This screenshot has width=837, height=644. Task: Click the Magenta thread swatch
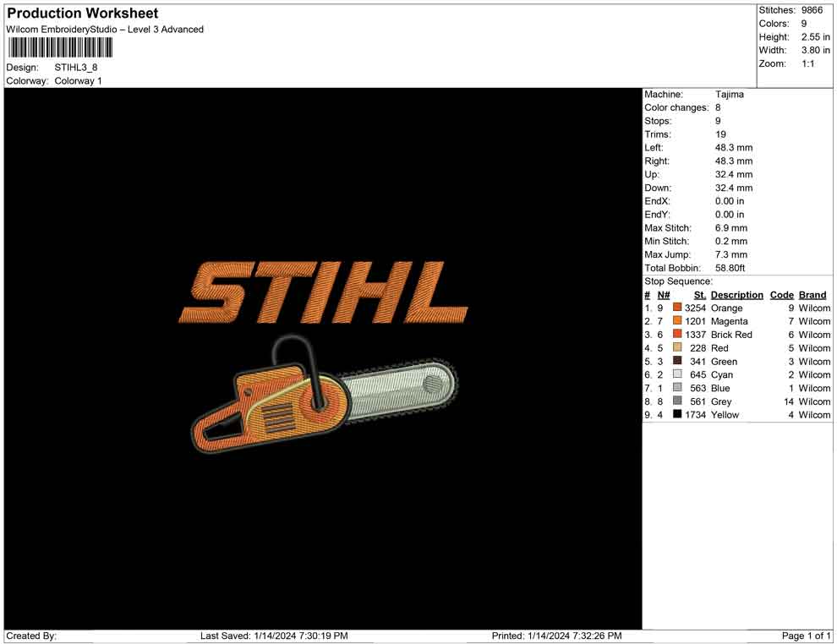pyautogui.click(x=677, y=321)
